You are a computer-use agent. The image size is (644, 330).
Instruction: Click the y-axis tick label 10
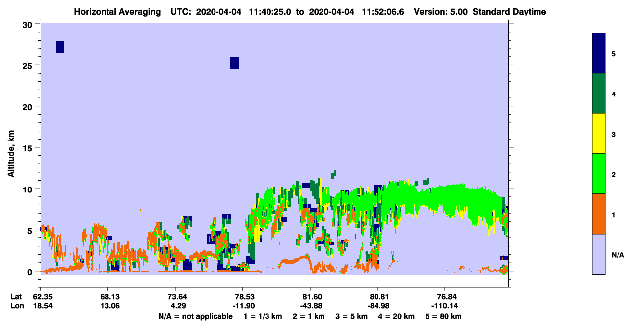[x=29, y=189]
